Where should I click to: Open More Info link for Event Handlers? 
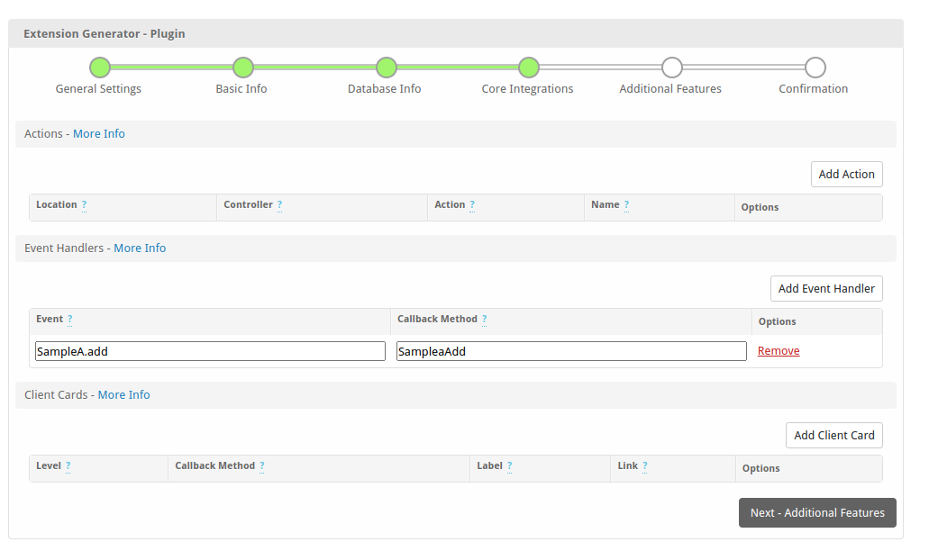140,248
